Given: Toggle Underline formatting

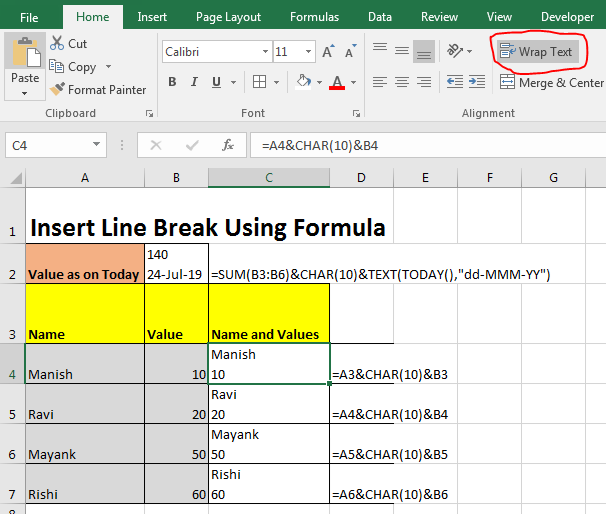Looking at the screenshot, I should pos(216,82).
